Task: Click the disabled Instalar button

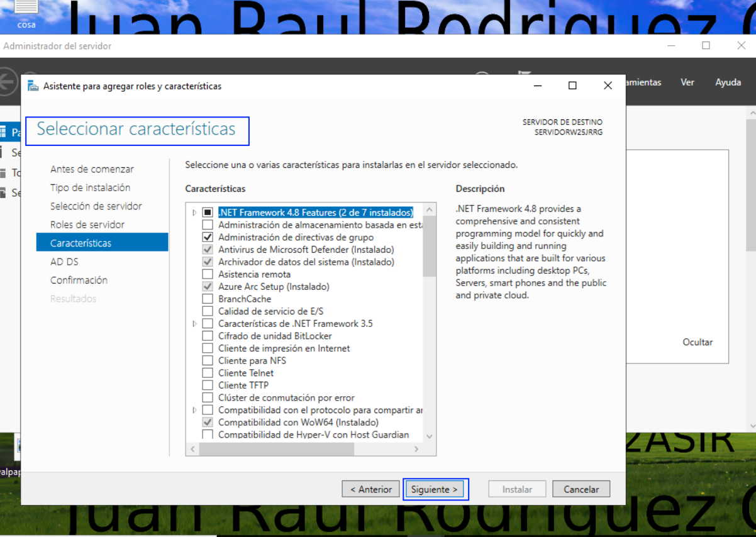Action: [x=517, y=489]
